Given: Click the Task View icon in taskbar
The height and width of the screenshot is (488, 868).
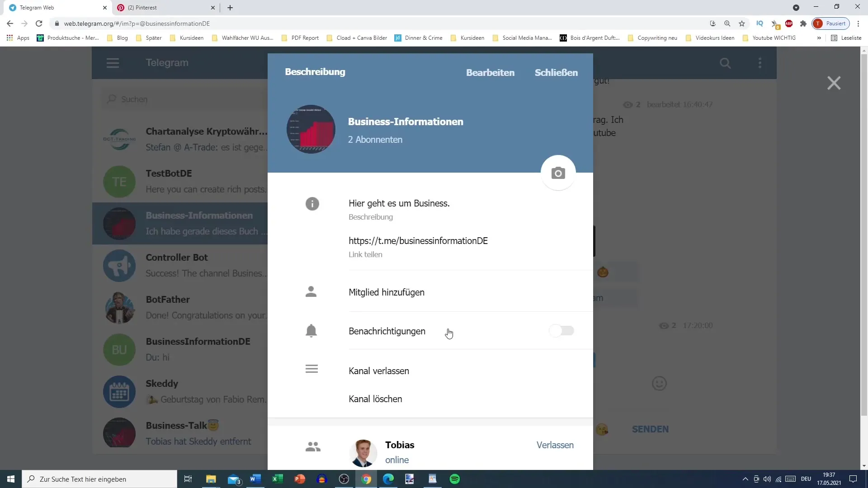Looking at the screenshot, I should (188, 479).
